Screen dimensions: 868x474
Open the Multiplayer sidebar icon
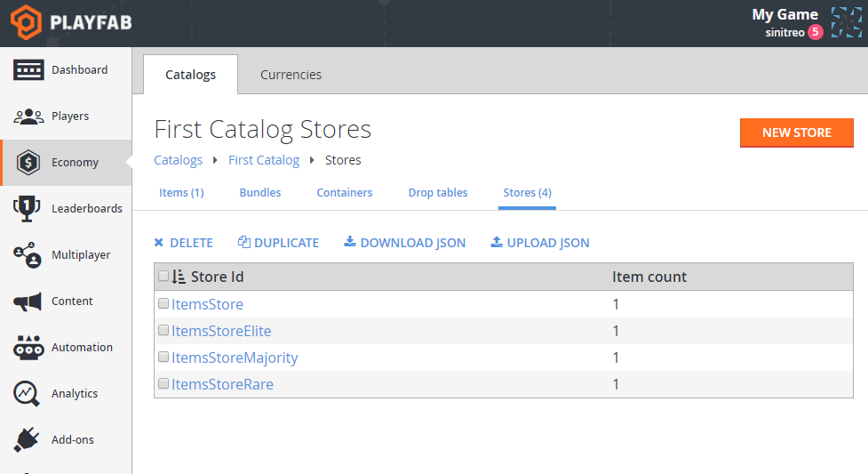coord(28,255)
